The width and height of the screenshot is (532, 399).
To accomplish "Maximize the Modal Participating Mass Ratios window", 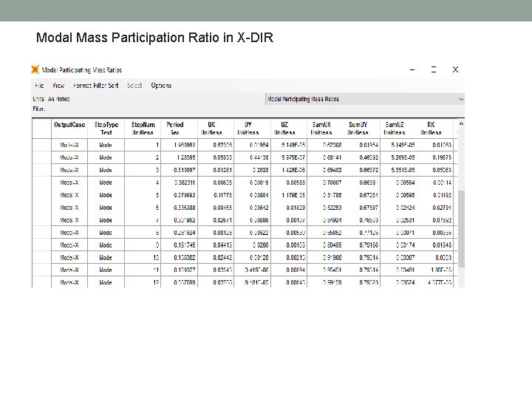I will coord(434,69).
